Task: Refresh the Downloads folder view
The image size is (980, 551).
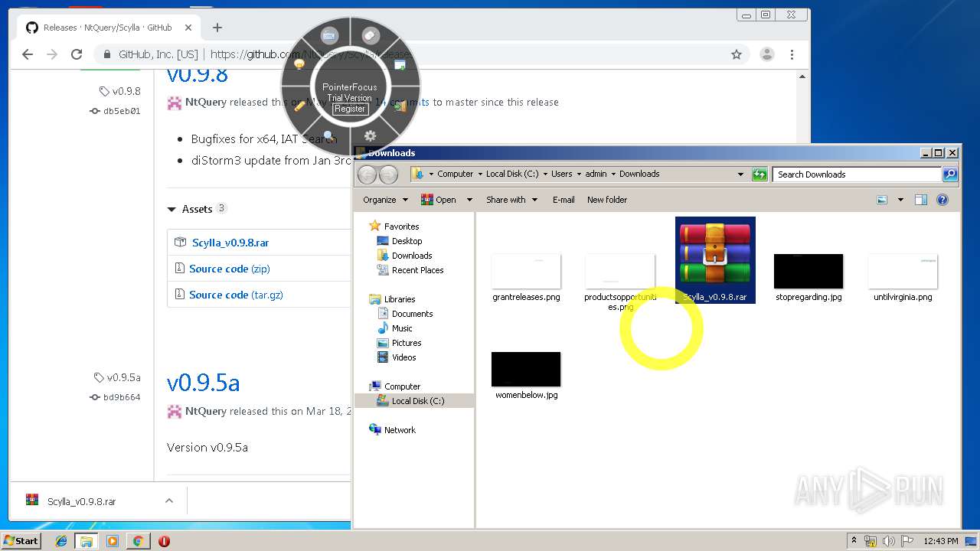Action: click(x=759, y=174)
